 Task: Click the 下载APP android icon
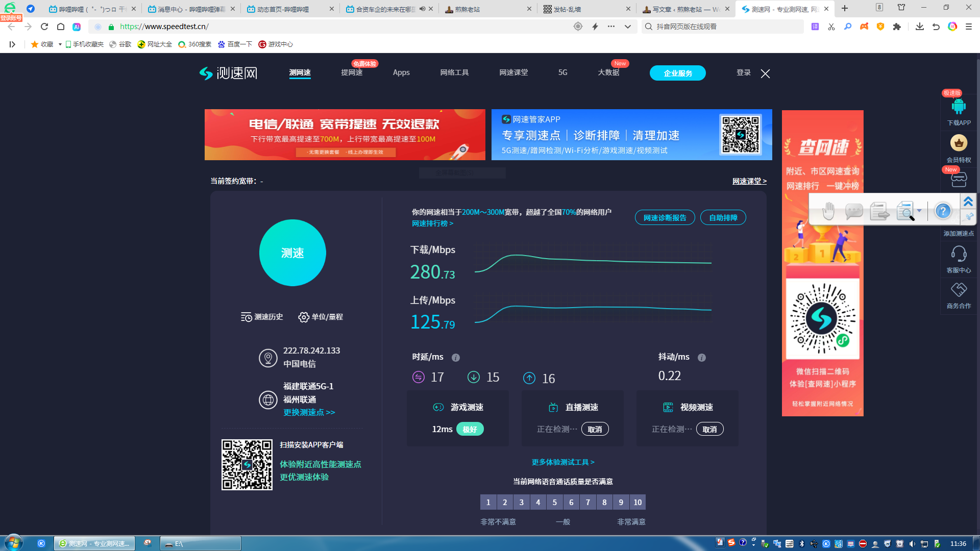(x=959, y=107)
